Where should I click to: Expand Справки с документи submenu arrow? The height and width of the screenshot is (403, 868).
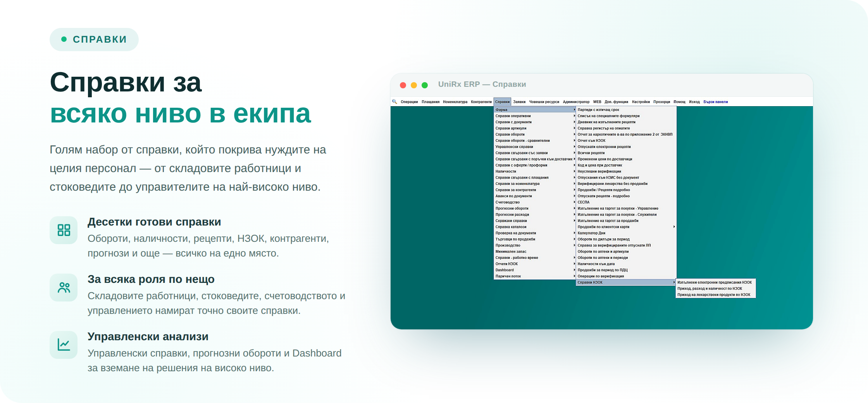pos(574,122)
